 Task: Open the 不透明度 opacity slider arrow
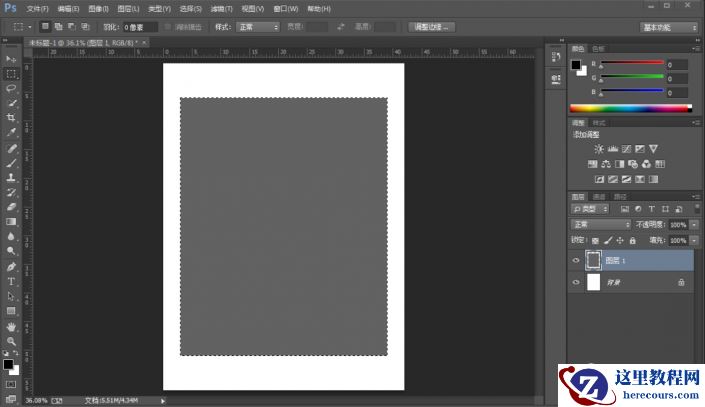(695, 224)
